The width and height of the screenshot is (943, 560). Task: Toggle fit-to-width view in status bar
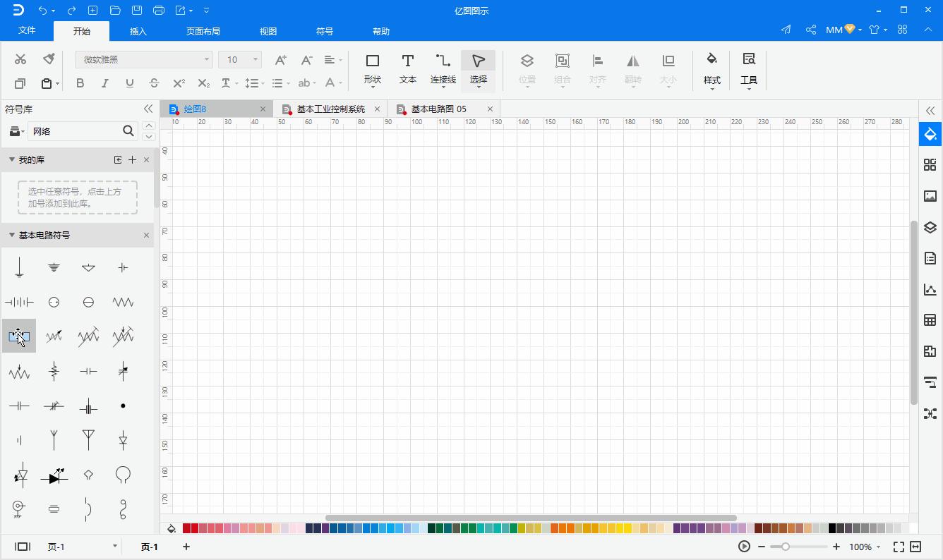pyautogui.click(x=915, y=547)
